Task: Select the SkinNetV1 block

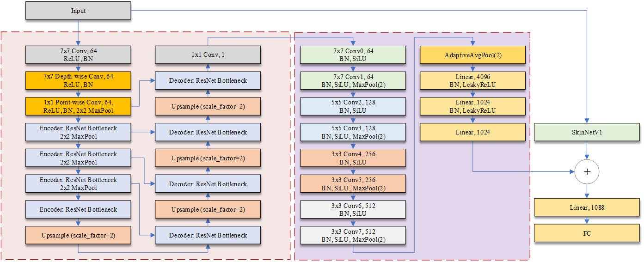Action: [x=587, y=132]
